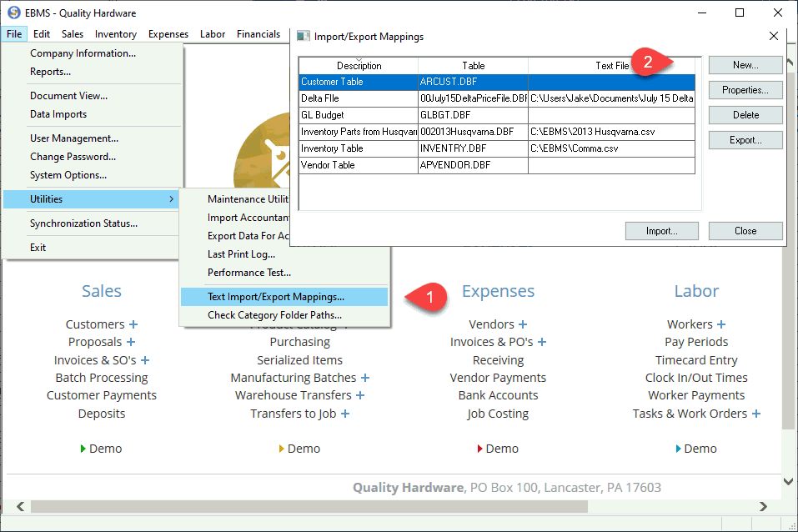Image resolution: width=798 pixels, height=532 pixels.
Task: Select the Customer Table mapping row
Action: coord(497,82)
